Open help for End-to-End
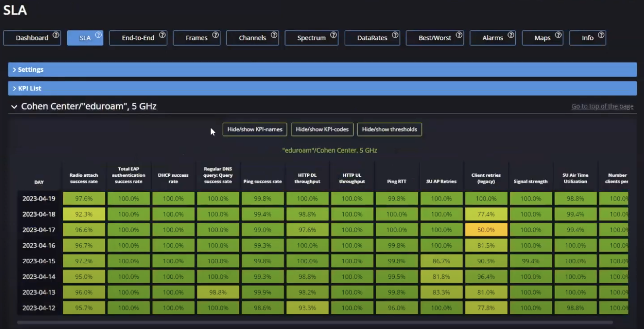Image resolution: width=644 pixels, height=329 pixels. pyautogui.click(x=162, y=35)
